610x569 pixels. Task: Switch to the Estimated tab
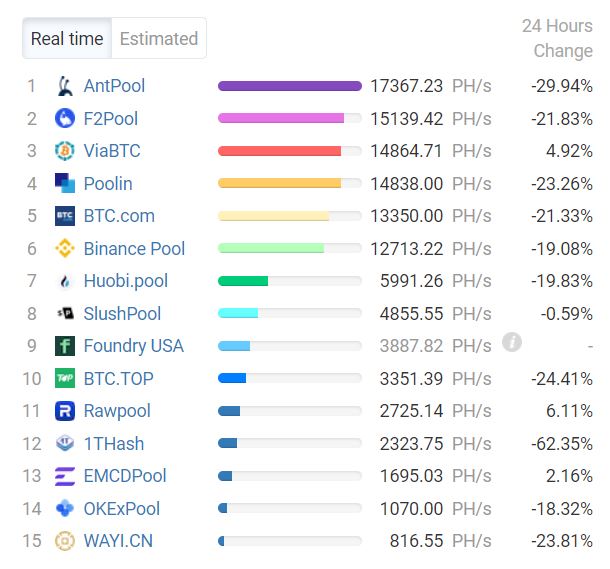pyautogui.click(x=159, y=38)
